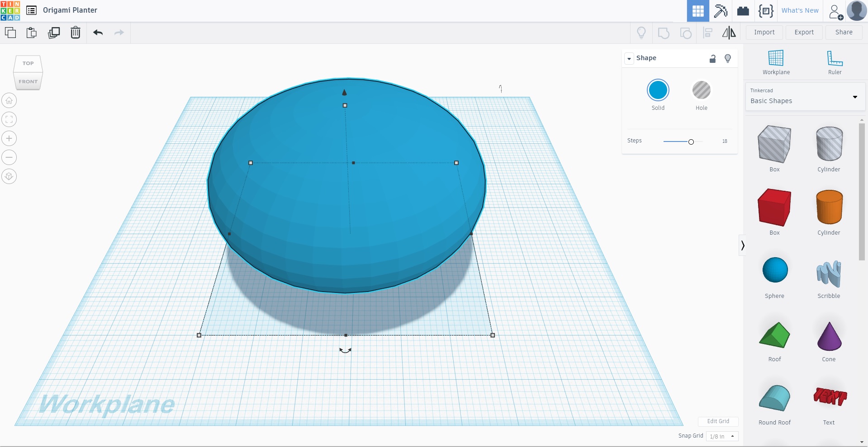Click Fit all in view button
Screen dimensions: 868x448
[9, 119]
